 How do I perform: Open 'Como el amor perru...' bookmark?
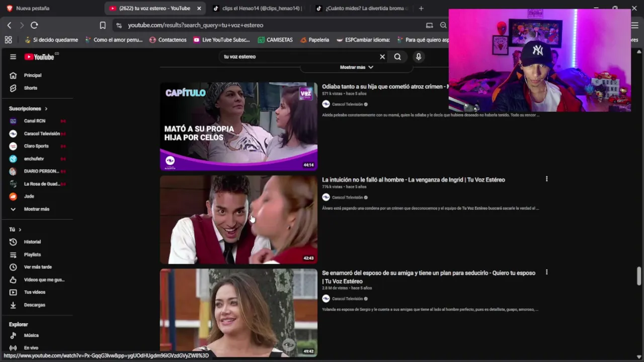point(114,40)
